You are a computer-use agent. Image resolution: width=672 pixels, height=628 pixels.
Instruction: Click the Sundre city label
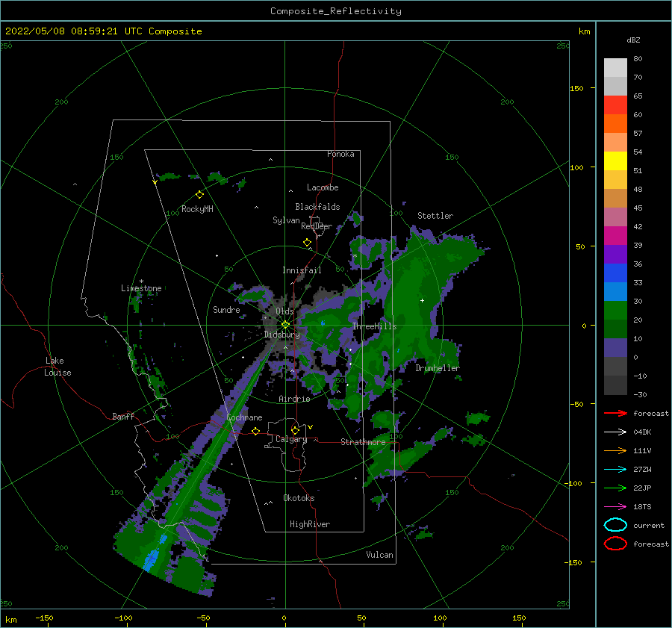226,309
